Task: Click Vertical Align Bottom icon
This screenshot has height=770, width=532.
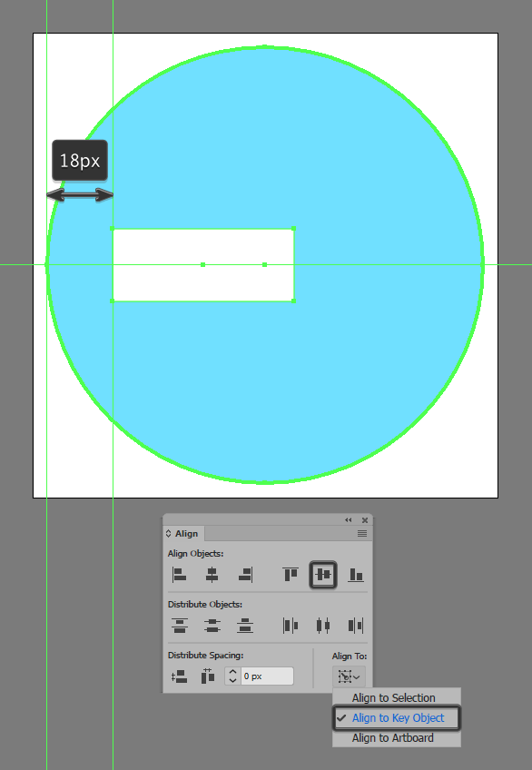Action: pyautogui.click(x=356, y=575)
